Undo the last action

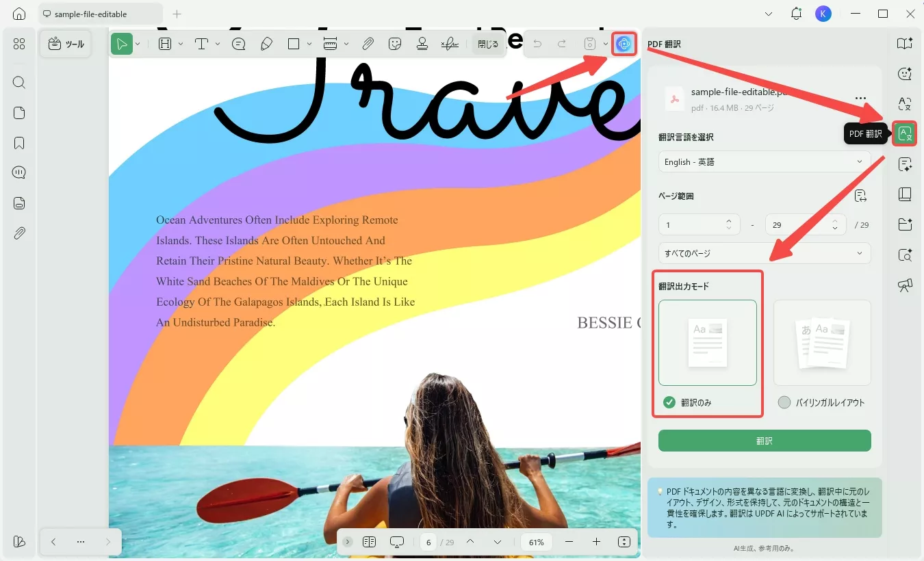[x=537, y=44]
